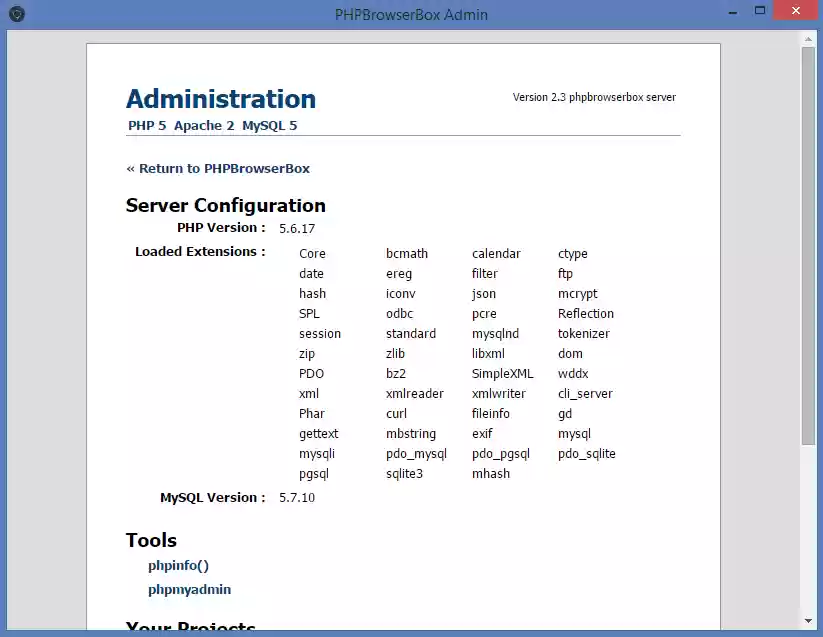Click the SimpleXML extension entry
The image size is (823, 637).
[502, 374]
